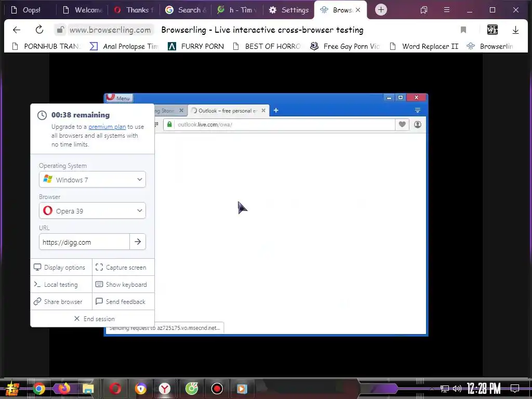The height and width of the screenshot is (399, 532).
Task: Go back with the browser back arrow
Action: click(16, 30)
